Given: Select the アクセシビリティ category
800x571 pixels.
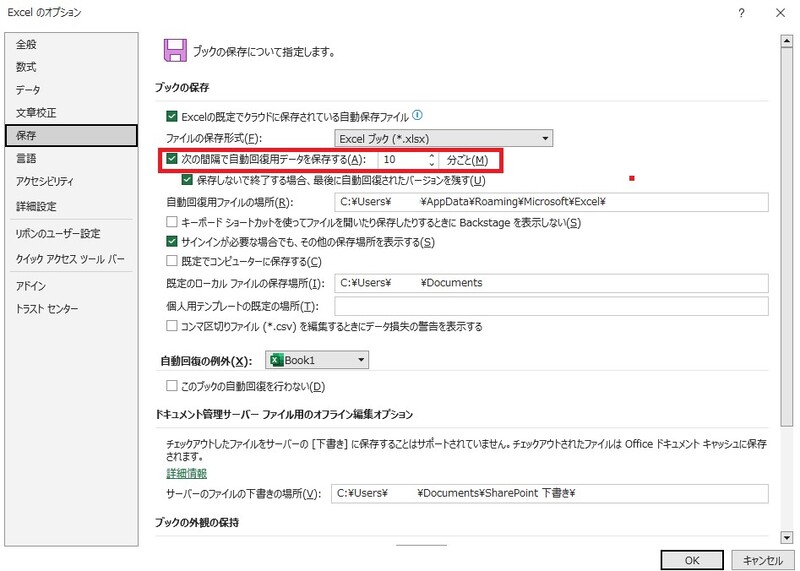Looking at the screenshot, I should click(71, 181).
